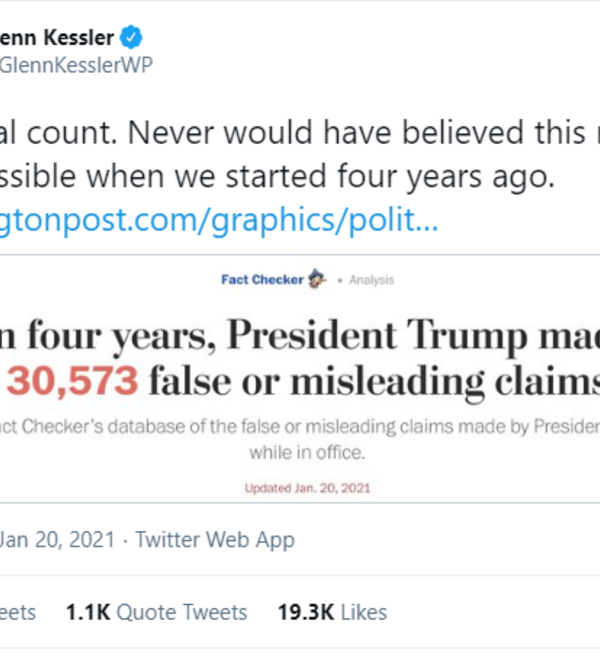This screenshot has height=656, width=600.
Task: Click the blue Fact Checker label
Action: point(262,280)
